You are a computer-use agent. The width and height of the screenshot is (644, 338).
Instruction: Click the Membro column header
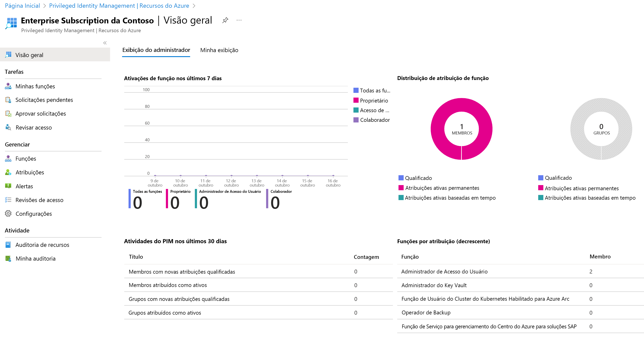pyautogui.click(x=600, y=257)
